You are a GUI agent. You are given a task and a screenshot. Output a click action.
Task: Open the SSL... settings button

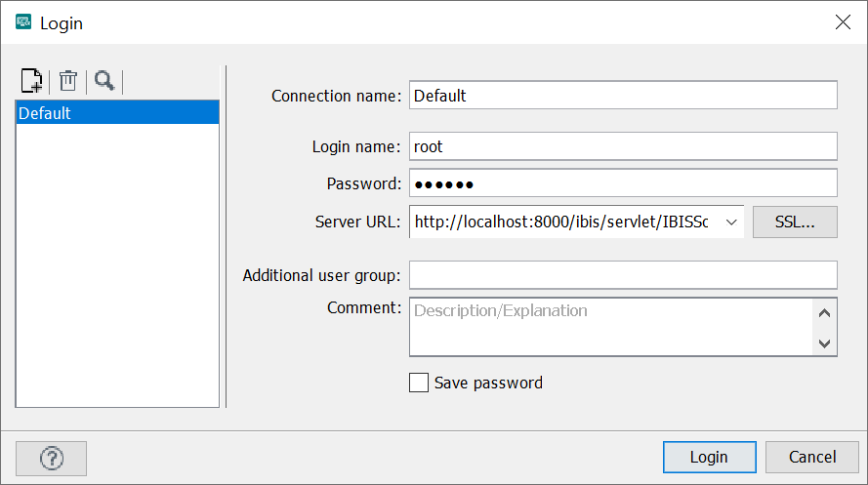(795, 222)
